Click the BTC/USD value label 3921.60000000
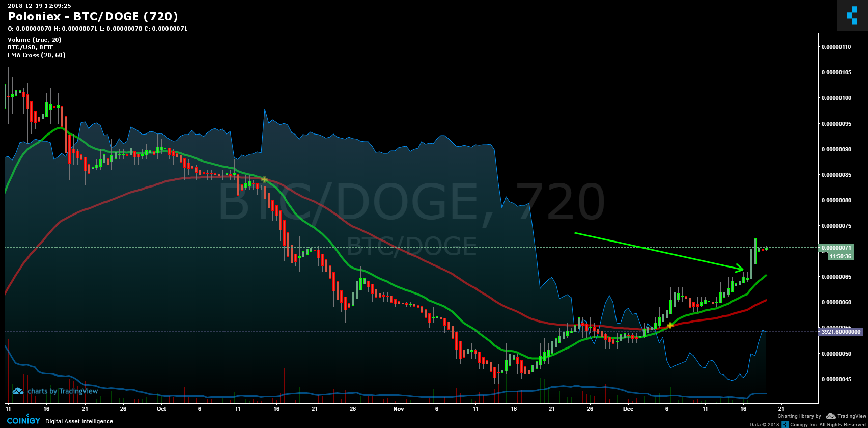 [840, 332]
